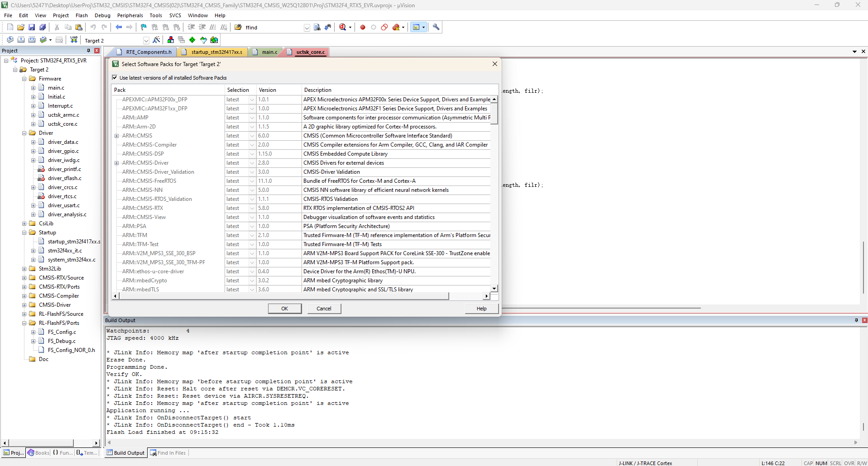Open Pack Installer icon
868x466 pixels.
(214, 40)
